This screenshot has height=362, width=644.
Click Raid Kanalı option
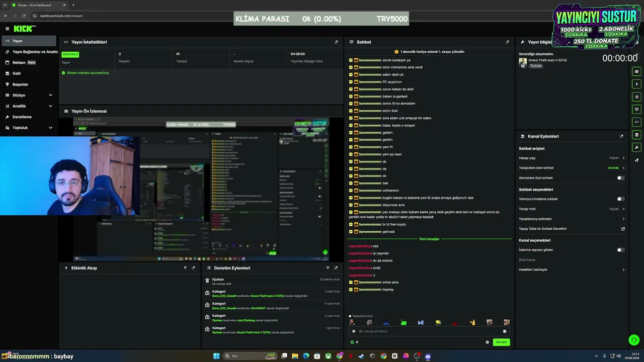coord(527,260)
